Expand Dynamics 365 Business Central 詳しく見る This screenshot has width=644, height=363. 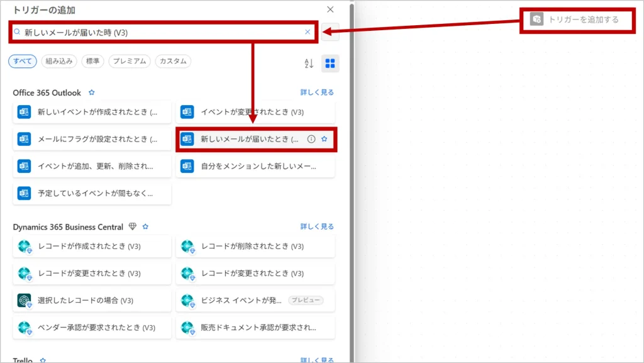pos(317,226)
